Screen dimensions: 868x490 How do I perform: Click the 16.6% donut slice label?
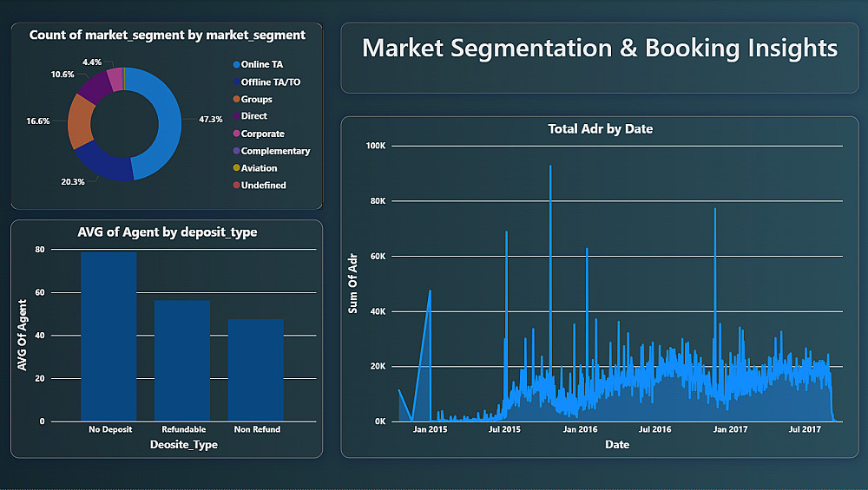(x=37, y=121)
